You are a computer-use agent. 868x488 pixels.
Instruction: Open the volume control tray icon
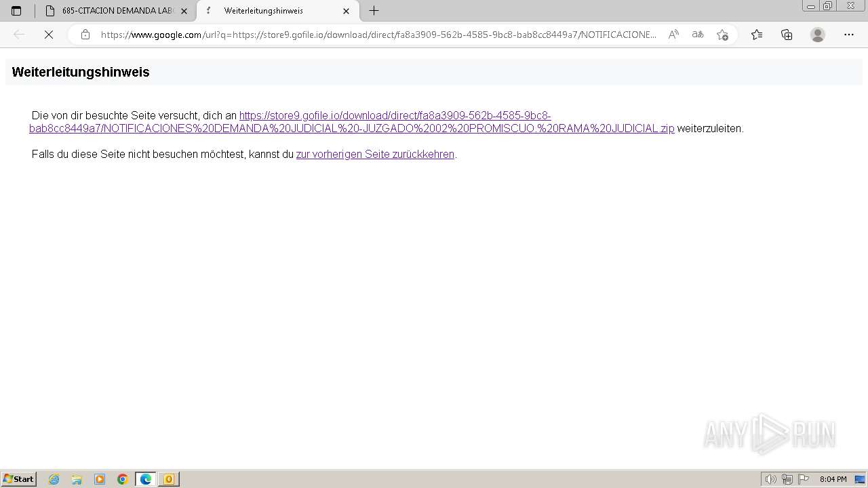(770, 479)
